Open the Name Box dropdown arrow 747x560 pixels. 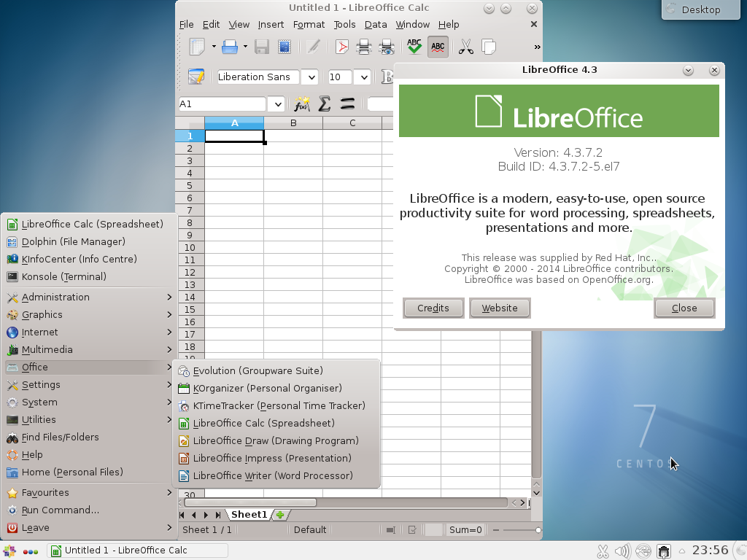(278, 104)
